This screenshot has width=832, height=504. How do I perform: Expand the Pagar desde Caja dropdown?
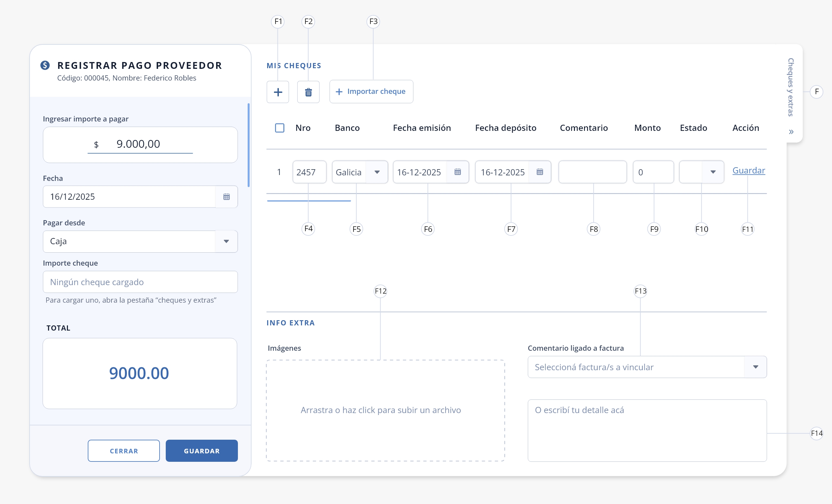click(226, 241)
